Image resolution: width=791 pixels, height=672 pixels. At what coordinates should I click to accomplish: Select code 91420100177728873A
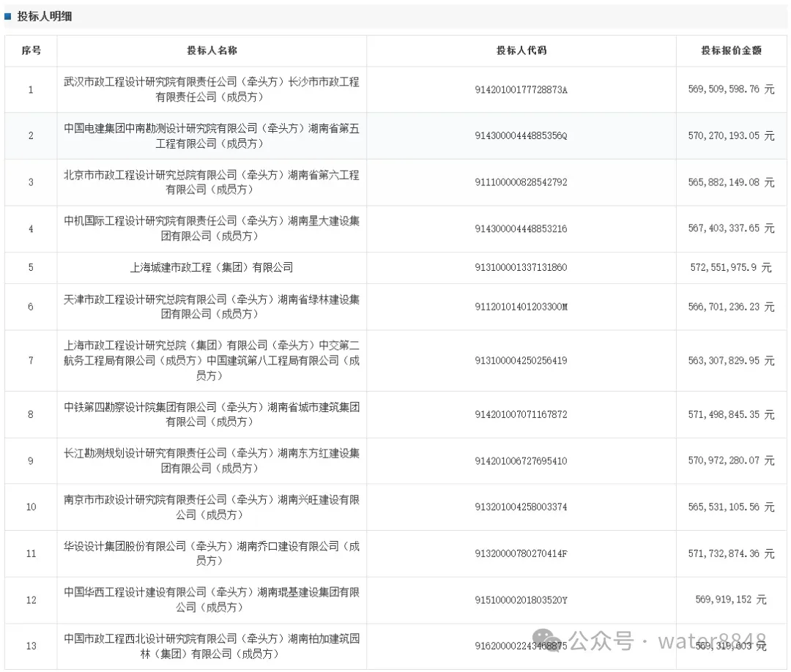[x=521, y=90]
